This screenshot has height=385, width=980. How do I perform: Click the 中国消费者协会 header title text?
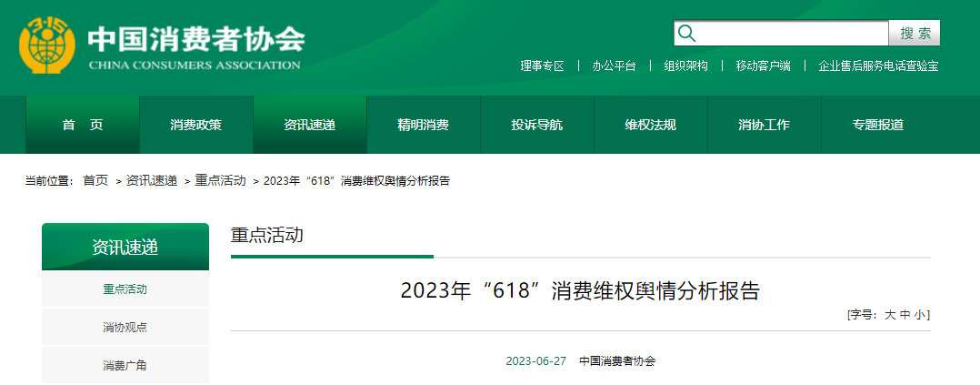(x=195, y=39)
